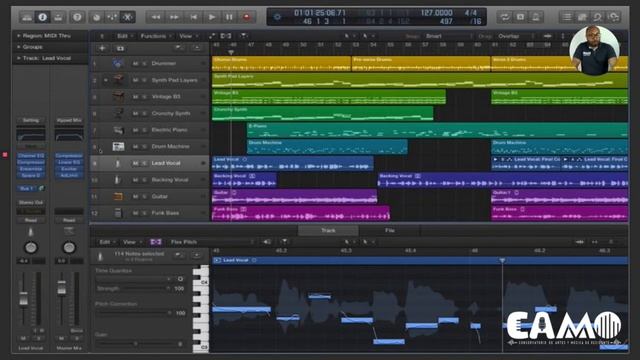Open the Quick Help question mark icon
The height and width of the screenshot is (360, 640).
(77, 17)
